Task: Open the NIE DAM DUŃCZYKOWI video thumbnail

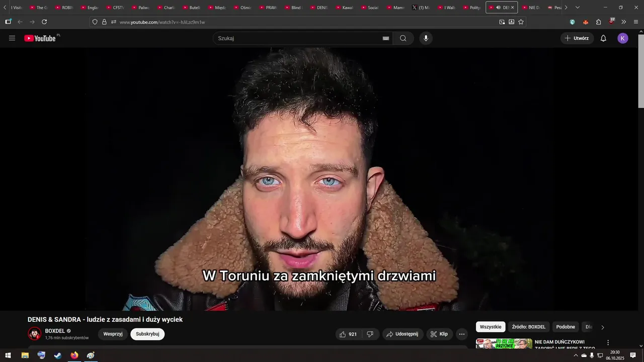Action: pos(504,344)
